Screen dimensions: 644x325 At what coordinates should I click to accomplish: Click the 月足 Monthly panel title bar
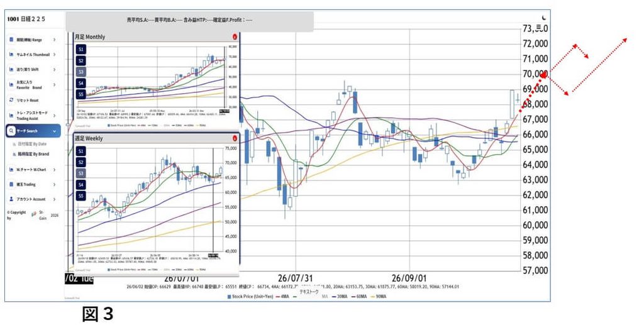click(x=156, y=36)
